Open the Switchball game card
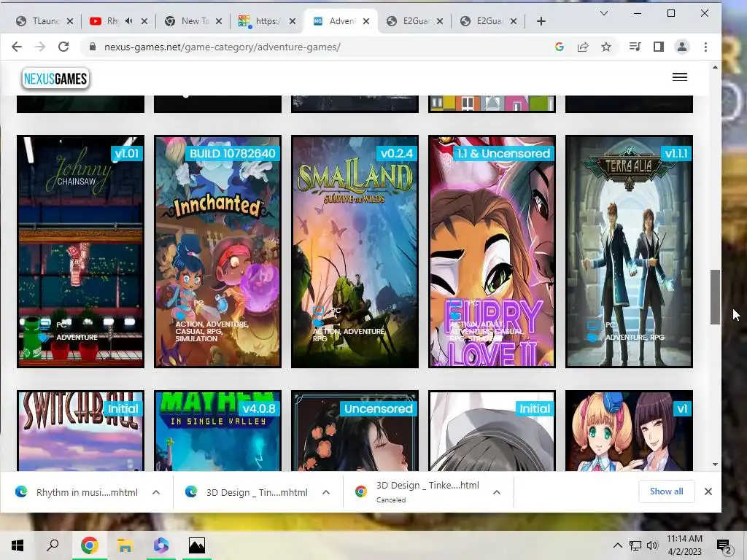 tap(80, 431)
